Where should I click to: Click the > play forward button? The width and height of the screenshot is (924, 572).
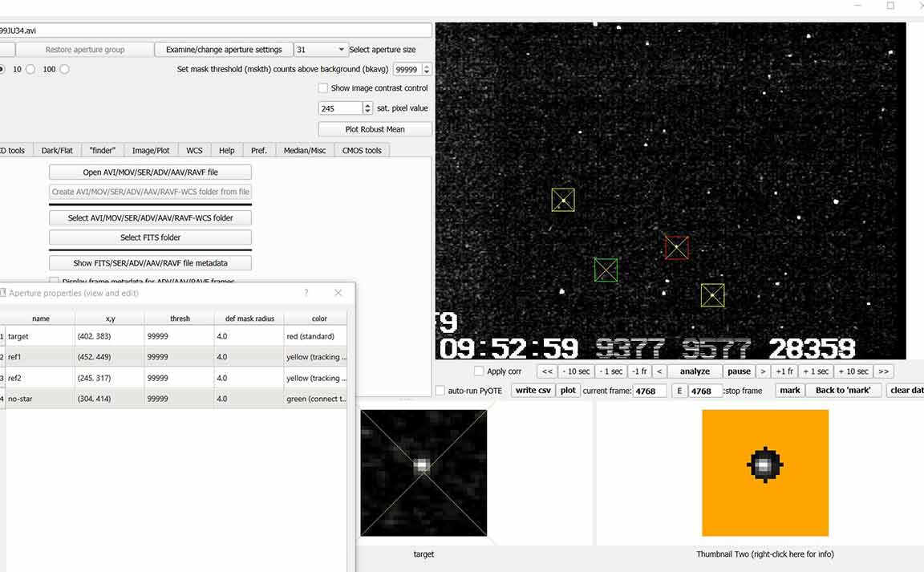[763, 371]
